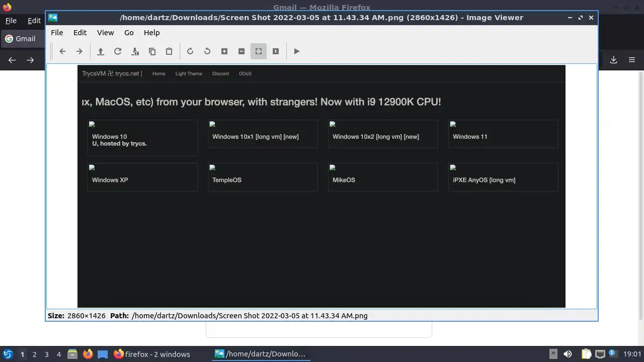This screenshot has width=644, height=362.
Task: Click the update notifier tray icon
Action: click(x=613, y=354)
